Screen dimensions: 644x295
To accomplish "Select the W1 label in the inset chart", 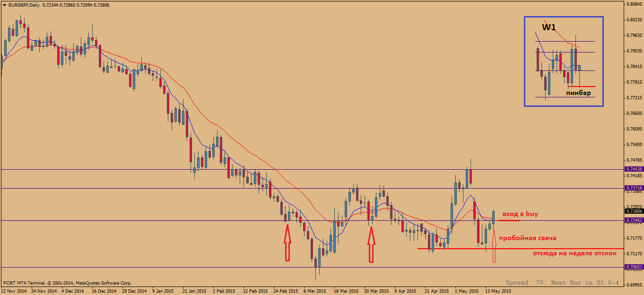I will (548, 27).
